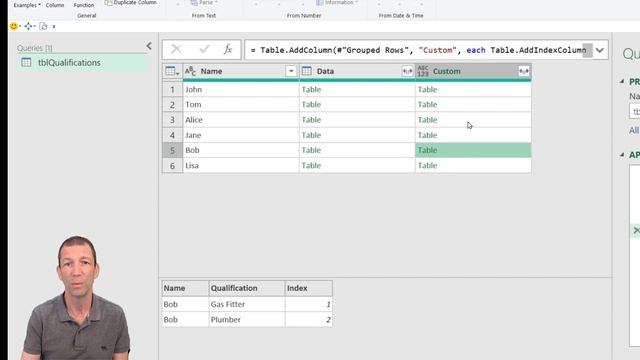Screen dimensions: 640x360
Task: Expand the Custom column with expand icon
Action: 524,71
